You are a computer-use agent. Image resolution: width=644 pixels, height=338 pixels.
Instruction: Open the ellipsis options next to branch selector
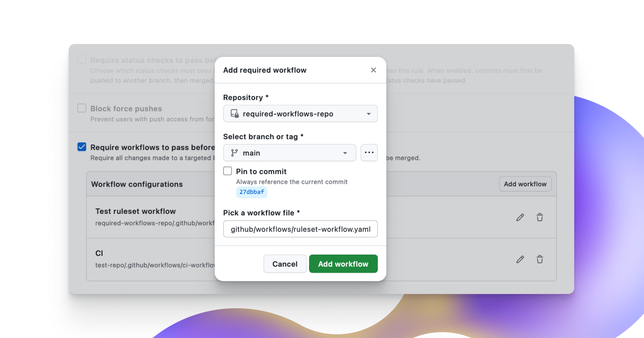pyautogui.click(x=369, y=152)
